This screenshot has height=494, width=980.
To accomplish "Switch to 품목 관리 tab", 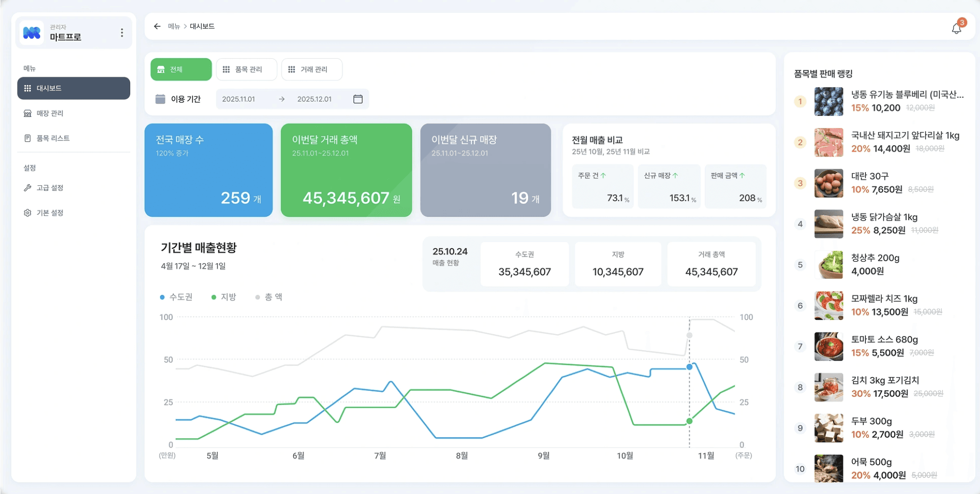I will tap(246, 69).
